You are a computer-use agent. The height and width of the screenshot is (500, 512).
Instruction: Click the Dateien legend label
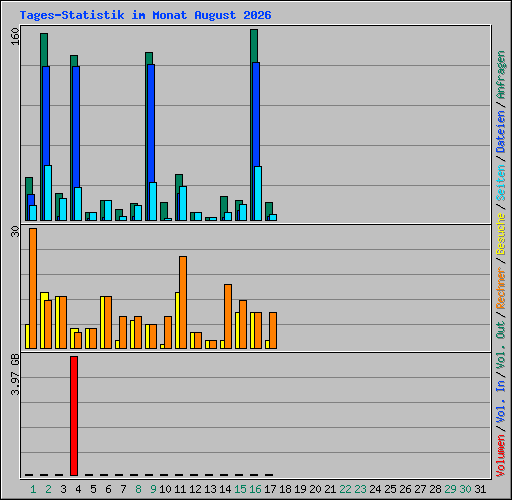coord(501,131)
